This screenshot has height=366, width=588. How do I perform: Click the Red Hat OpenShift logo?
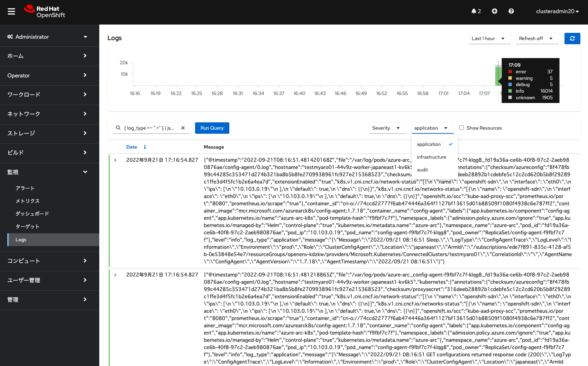(x=45, y=11)
